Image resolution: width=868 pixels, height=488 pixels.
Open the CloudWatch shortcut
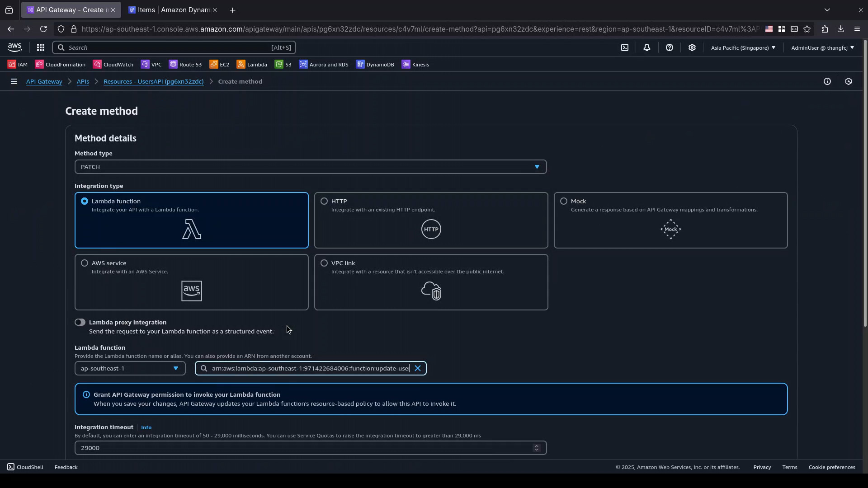click(x=113, y=65)
